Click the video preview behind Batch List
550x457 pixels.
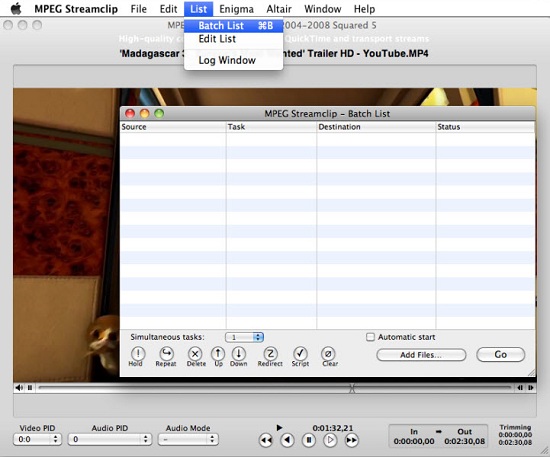coord(67,234)
